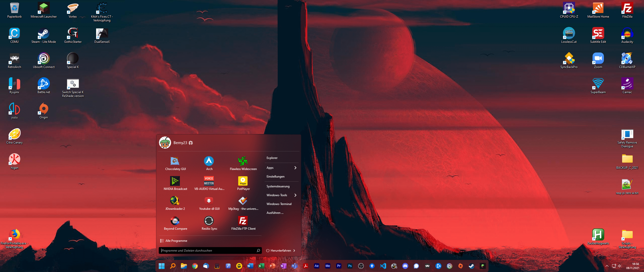Launch Arch from the start menu

[209, 163]
